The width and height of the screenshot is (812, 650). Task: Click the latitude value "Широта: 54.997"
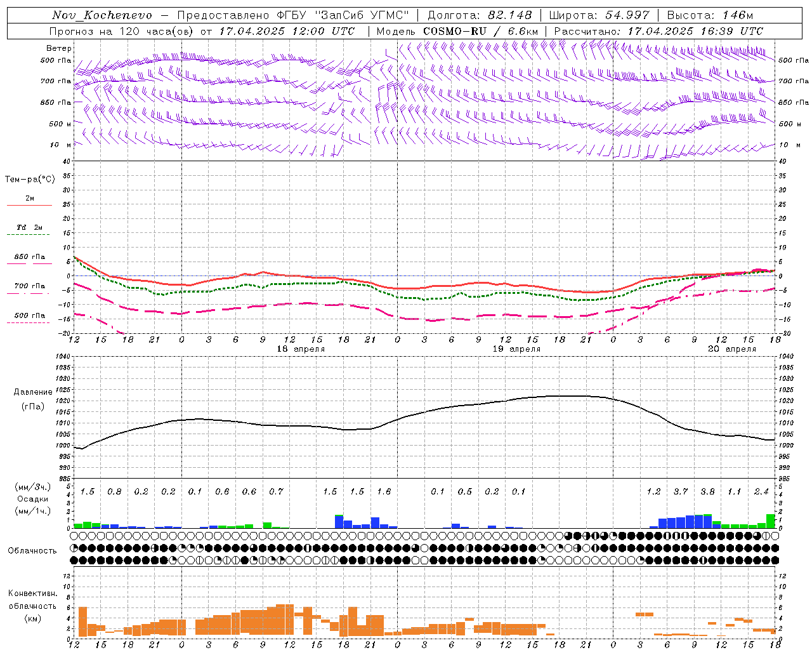(x=599, y=15)
